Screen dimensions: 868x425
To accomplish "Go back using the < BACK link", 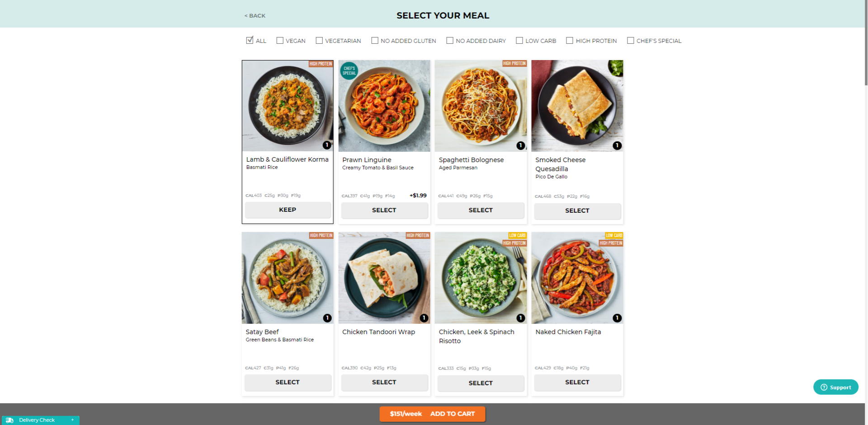I will click(x=255, y=16).
